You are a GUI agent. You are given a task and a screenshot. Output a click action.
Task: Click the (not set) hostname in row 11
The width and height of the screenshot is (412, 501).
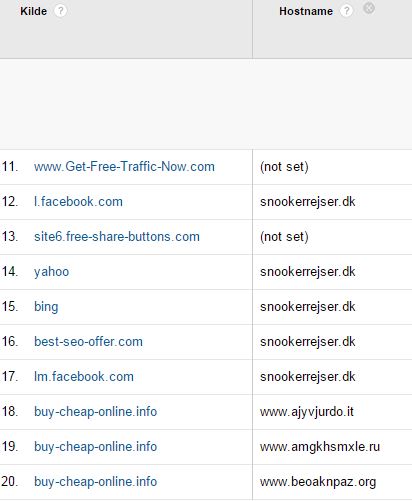click(284, 166)
